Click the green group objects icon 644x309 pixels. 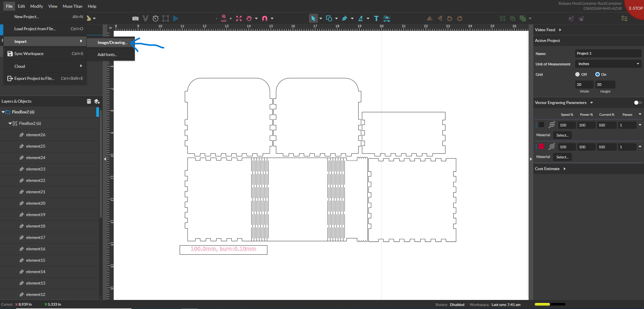pyautogui.click(x=502, y=18)
